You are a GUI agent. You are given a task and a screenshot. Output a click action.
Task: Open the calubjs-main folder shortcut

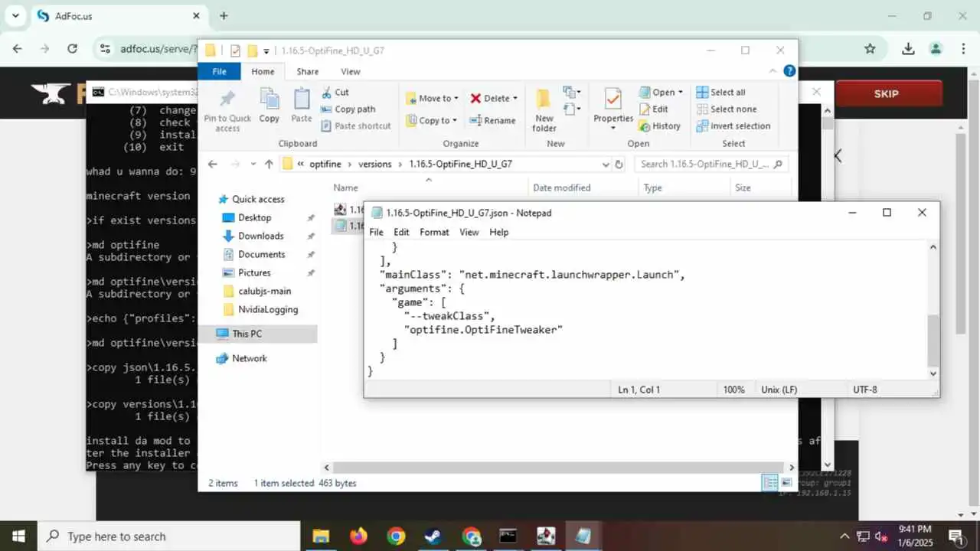point(264,291)
